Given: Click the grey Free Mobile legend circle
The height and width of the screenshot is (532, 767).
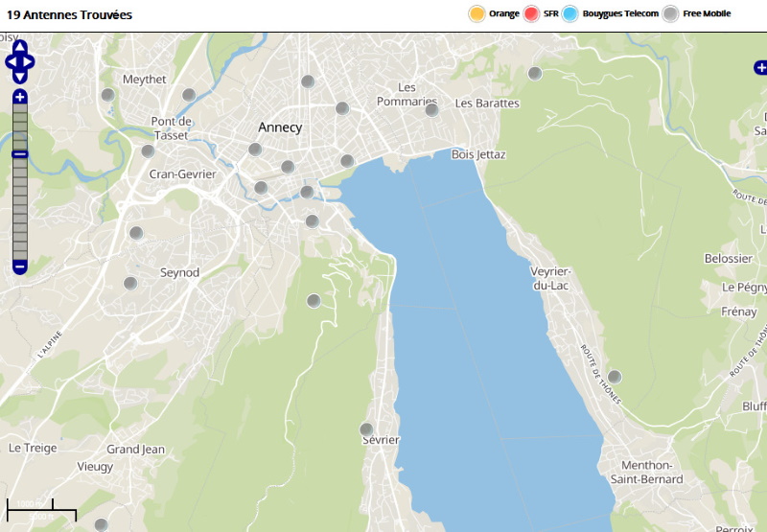Looking at the screenshot, I should (671, 13).
